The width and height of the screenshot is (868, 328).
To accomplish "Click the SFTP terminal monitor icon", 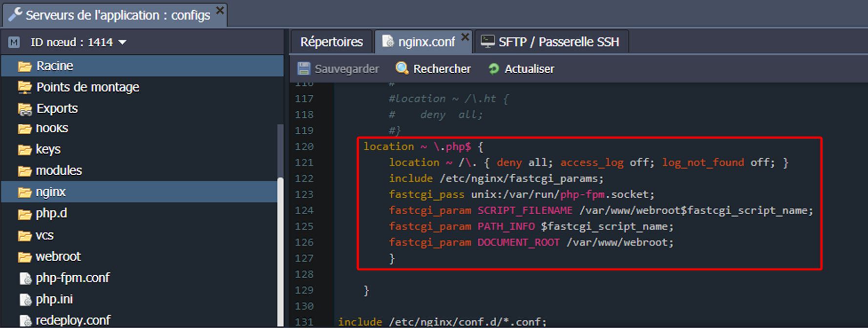I will [487, 42].
